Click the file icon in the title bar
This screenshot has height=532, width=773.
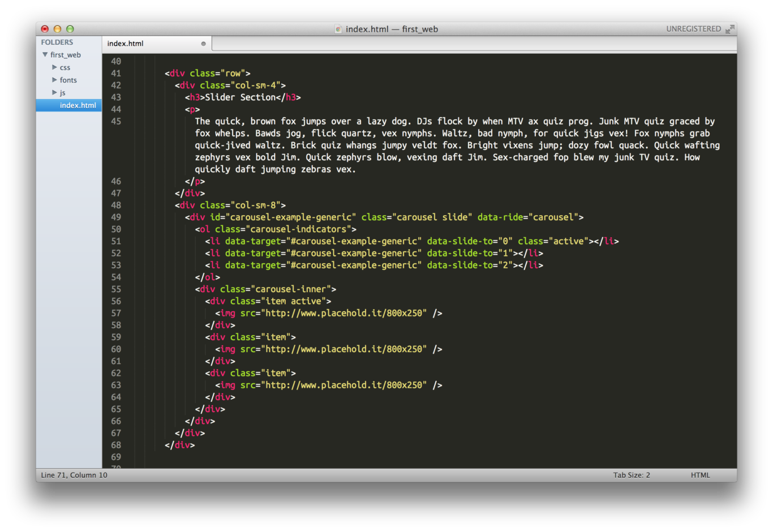(338, 29)
